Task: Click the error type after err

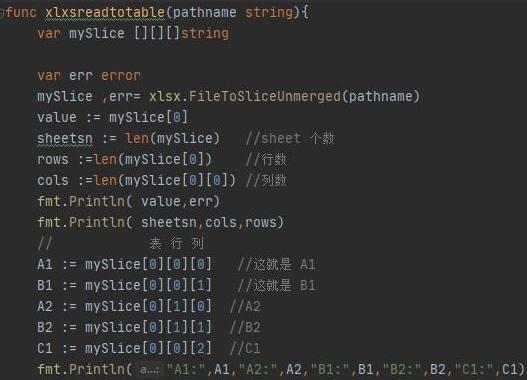Action: [121, 76]
